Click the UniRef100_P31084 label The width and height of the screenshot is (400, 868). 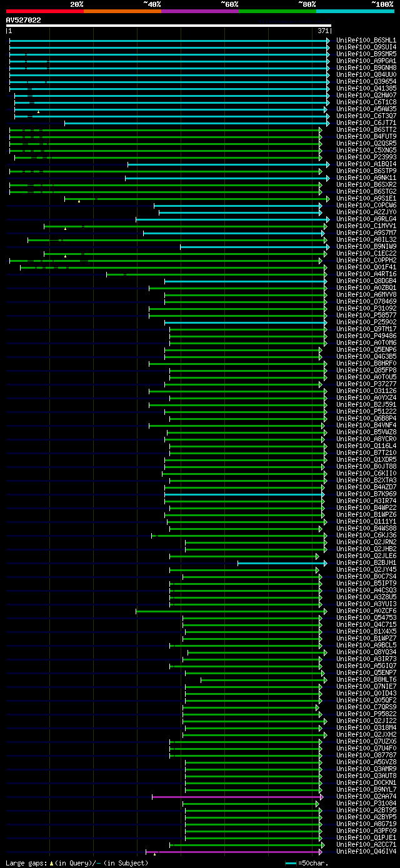coord(366,803)
